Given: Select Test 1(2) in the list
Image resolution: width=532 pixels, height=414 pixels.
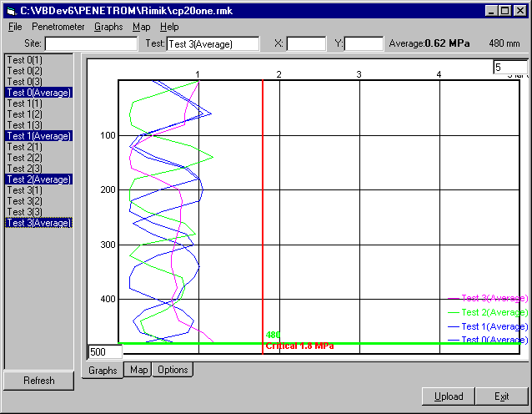Looking at the screenshot, I should (38, 114).
